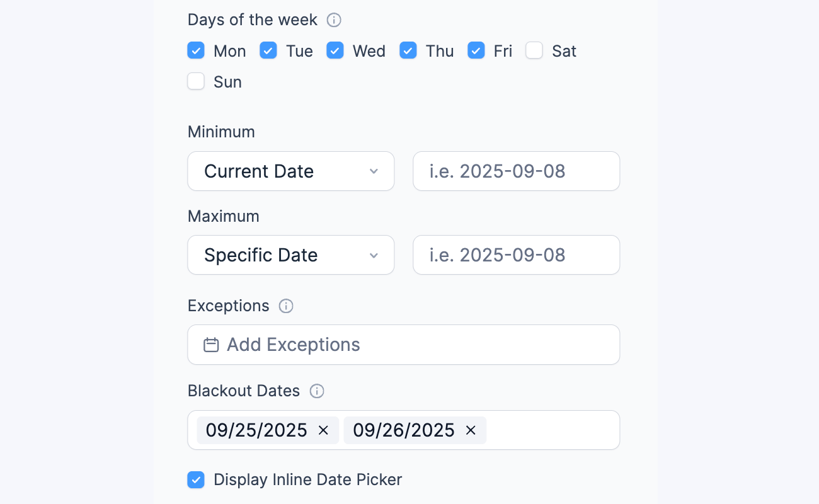Click the Minimum date input field
The width and height of the screenshot is (819, 504).
[516, 171]
